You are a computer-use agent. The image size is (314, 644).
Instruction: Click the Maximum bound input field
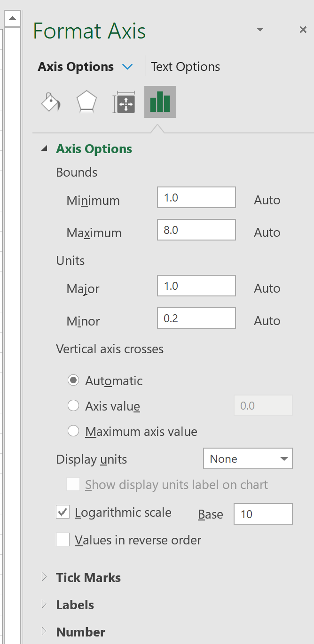(x=196, y=230)
